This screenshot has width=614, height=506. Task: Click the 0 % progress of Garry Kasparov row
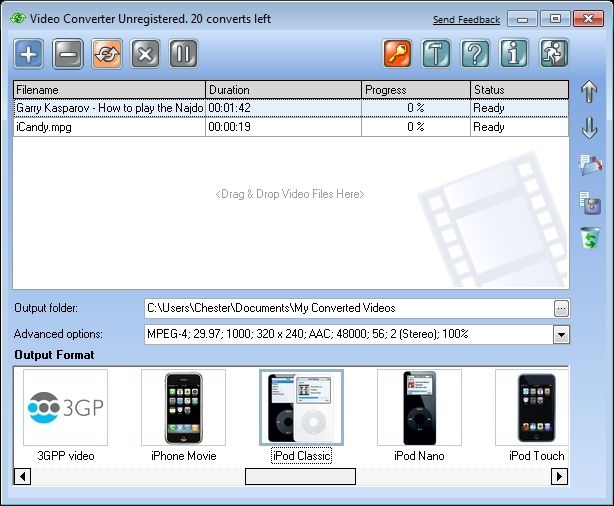tap(416, 108)
